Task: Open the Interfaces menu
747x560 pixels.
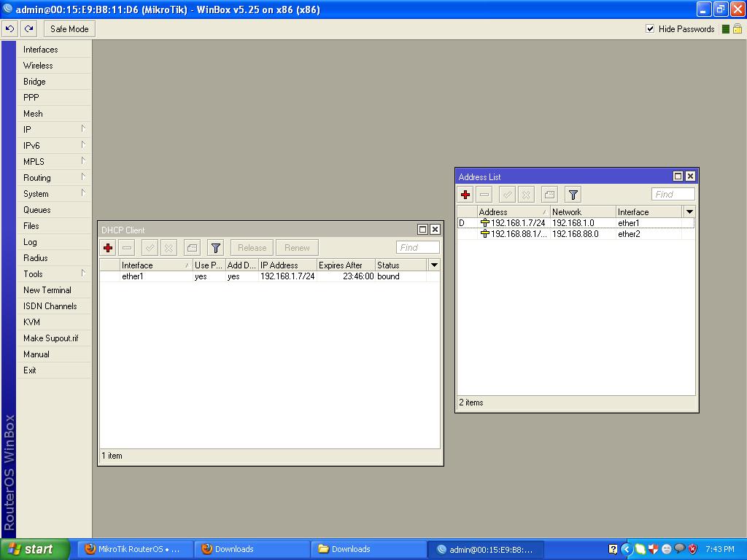Action: (53, 50)
